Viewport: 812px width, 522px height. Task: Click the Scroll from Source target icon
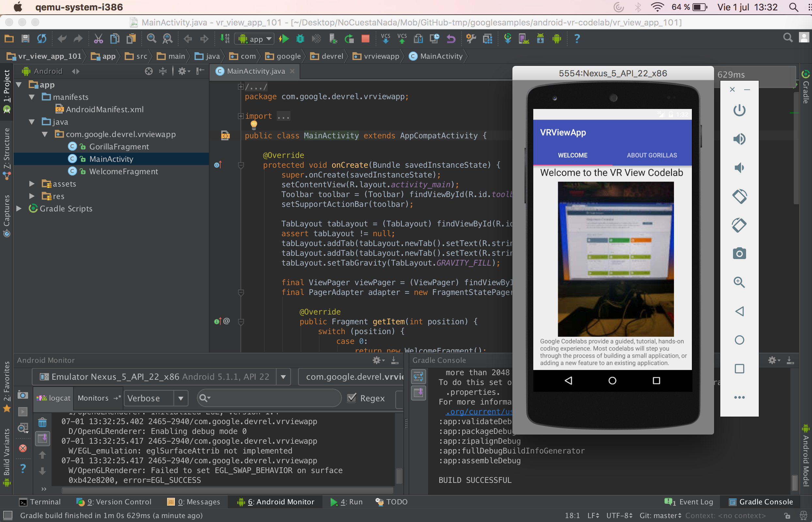[148, 71]
